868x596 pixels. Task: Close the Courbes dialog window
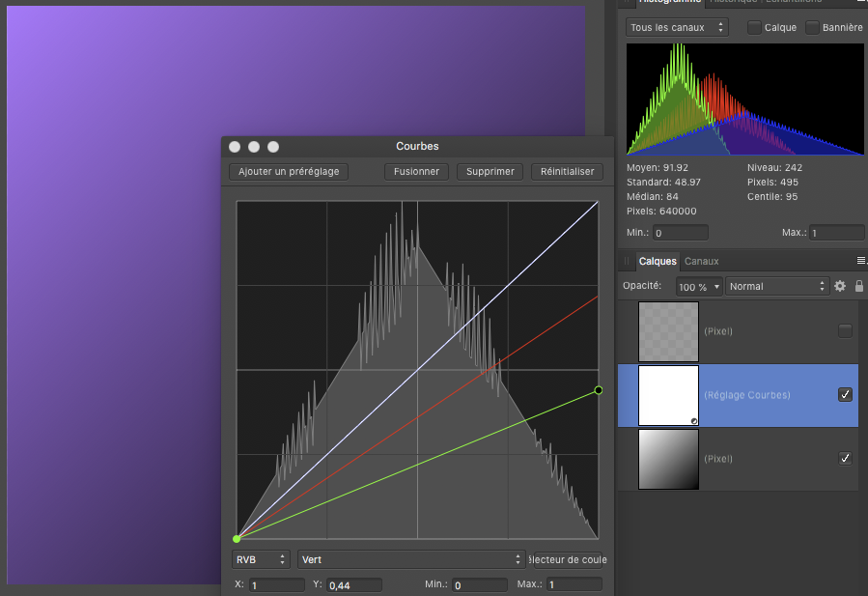[235, 146]
